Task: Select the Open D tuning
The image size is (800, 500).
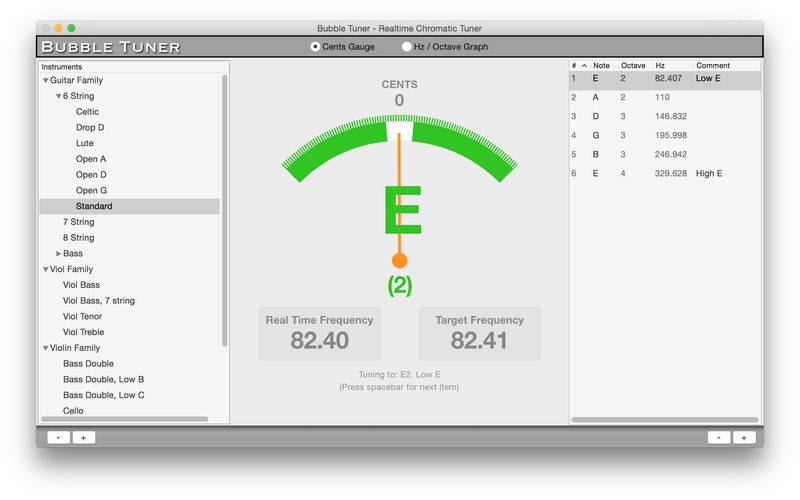Action: 91,174
